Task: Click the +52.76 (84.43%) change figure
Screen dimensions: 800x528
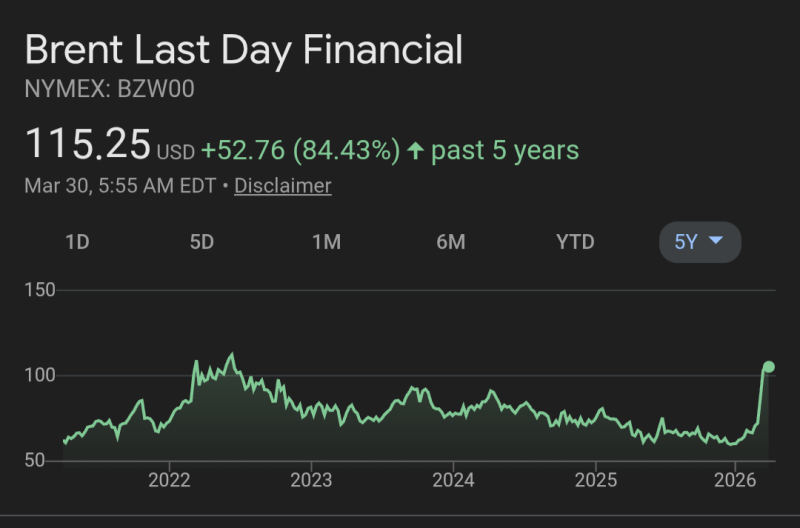Action: [x=300, y=151]
